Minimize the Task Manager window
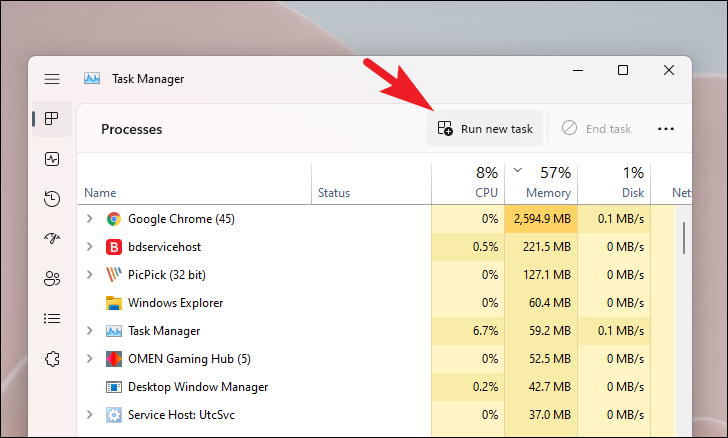728x438 pixels. pyautogui.click(x=578, y=70)
